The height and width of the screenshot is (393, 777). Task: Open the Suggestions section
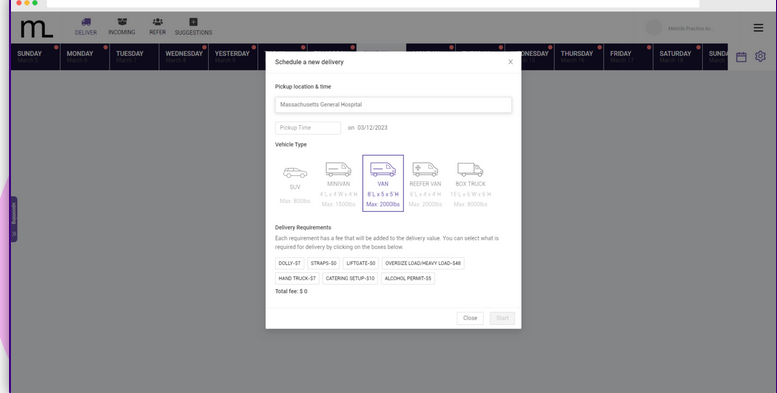pyautogui.click(x=193, y=27)
